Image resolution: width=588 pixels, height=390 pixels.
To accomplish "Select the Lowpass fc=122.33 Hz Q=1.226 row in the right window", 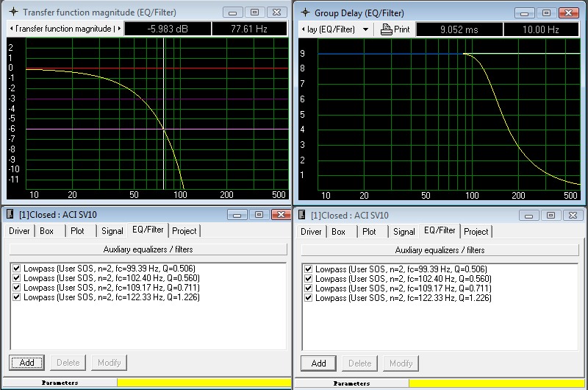I will [404, 298].
